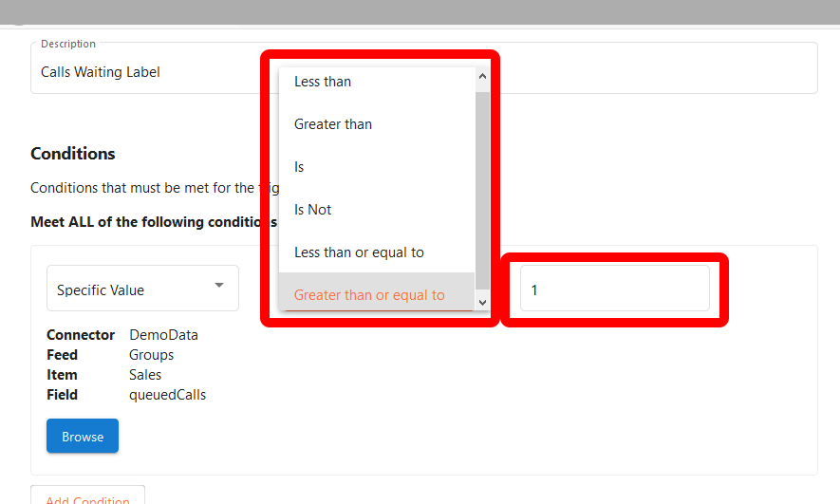Click the Groups feed value

pos(151,355)
